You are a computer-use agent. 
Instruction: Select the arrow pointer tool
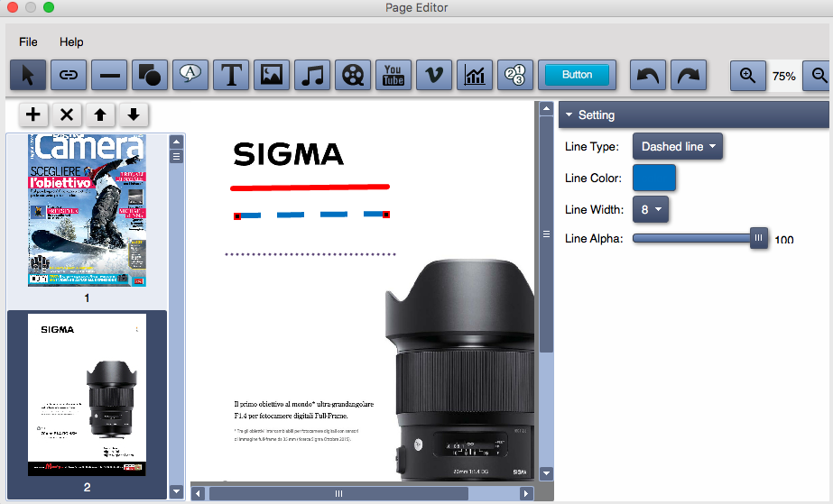(x=28, y=75)
